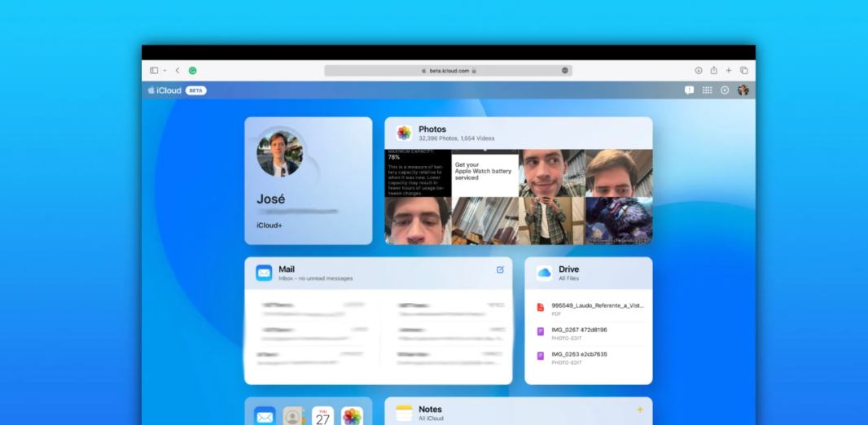
Task: Click the name José in profile tile
Action: (270, 199)
